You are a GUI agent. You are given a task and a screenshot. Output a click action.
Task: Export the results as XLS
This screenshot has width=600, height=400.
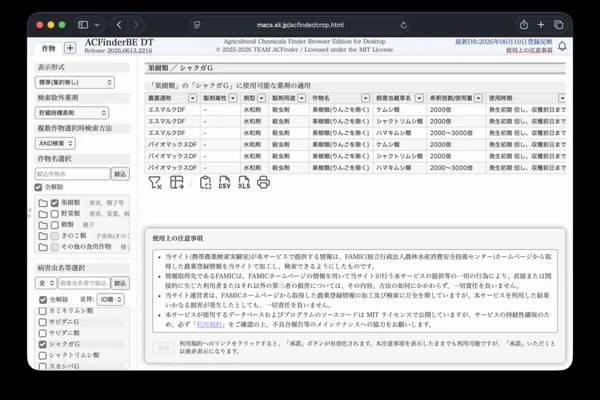[244, 183]
